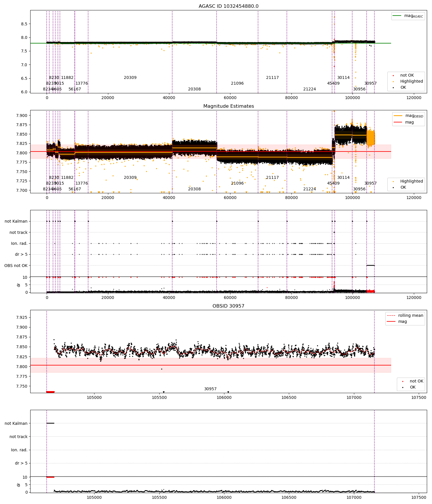Click 'Ion. rad.' label in bottom plot

(x=19, y=450)
